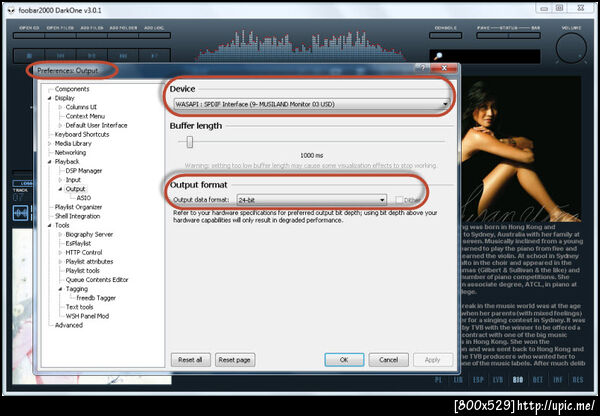Collapse the Display tree node
600x416 pixels.
49,98
